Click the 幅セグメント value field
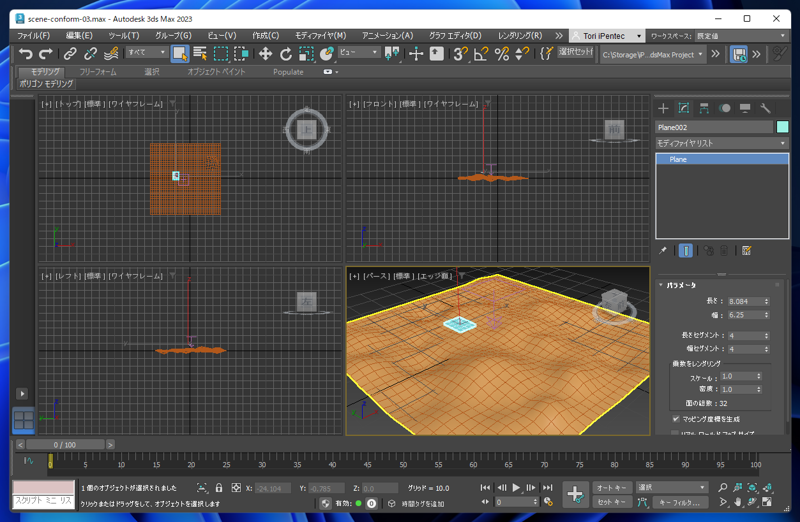The width and height of the screenshot is (800, 522). 745,349
